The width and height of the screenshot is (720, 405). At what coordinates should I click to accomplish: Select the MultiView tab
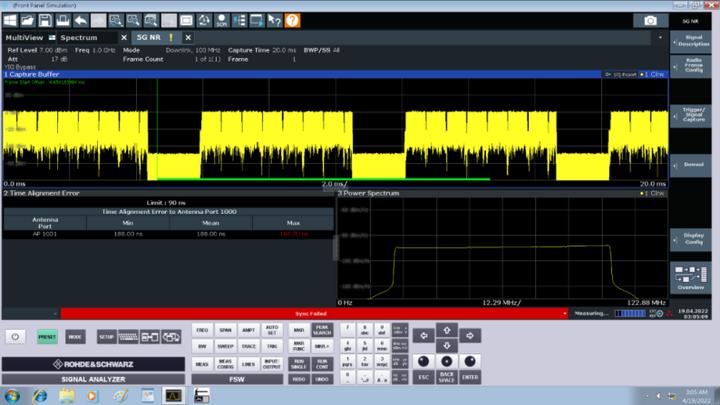[25, 38]
